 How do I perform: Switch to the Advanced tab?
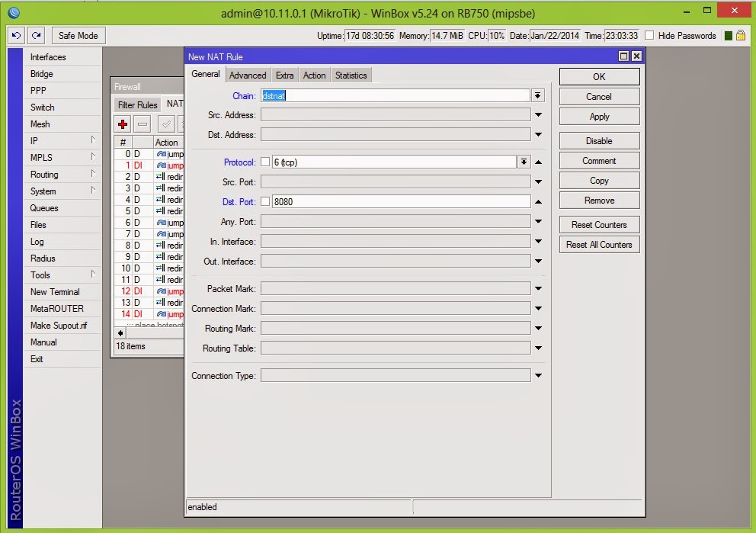coord(248,75)
